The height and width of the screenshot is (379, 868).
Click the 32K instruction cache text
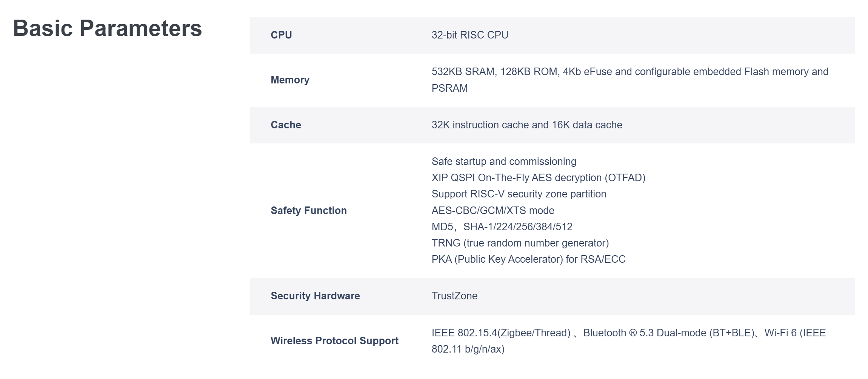click(527, 125)
